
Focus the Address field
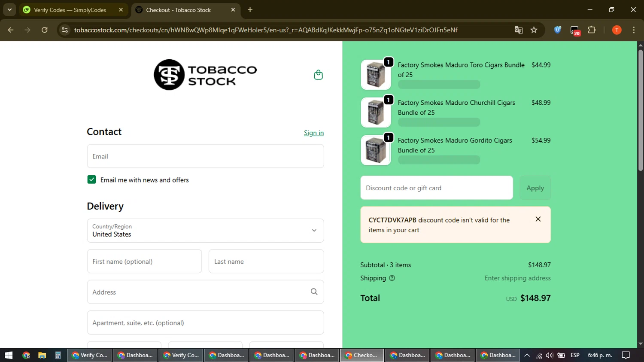205,292
